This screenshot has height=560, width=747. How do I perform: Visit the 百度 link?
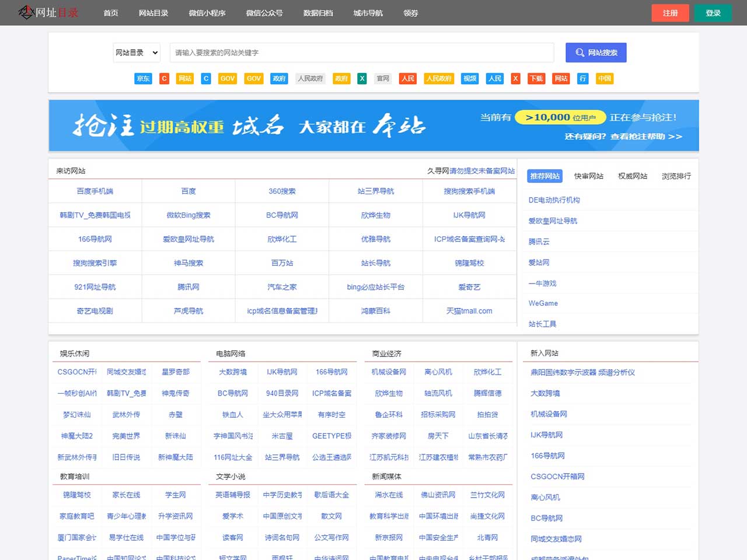188,191
